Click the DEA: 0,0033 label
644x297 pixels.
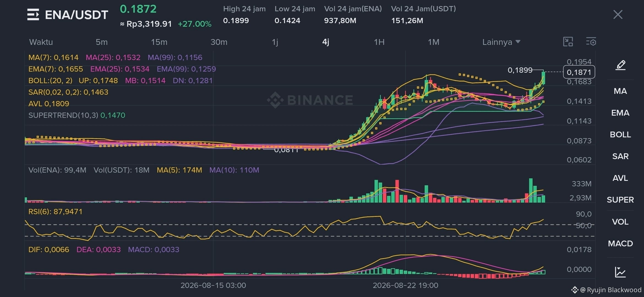(99, 250)
